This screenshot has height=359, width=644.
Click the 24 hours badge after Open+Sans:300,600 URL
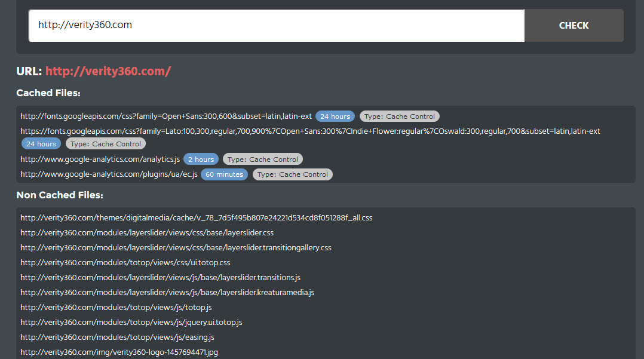point(335,116)
